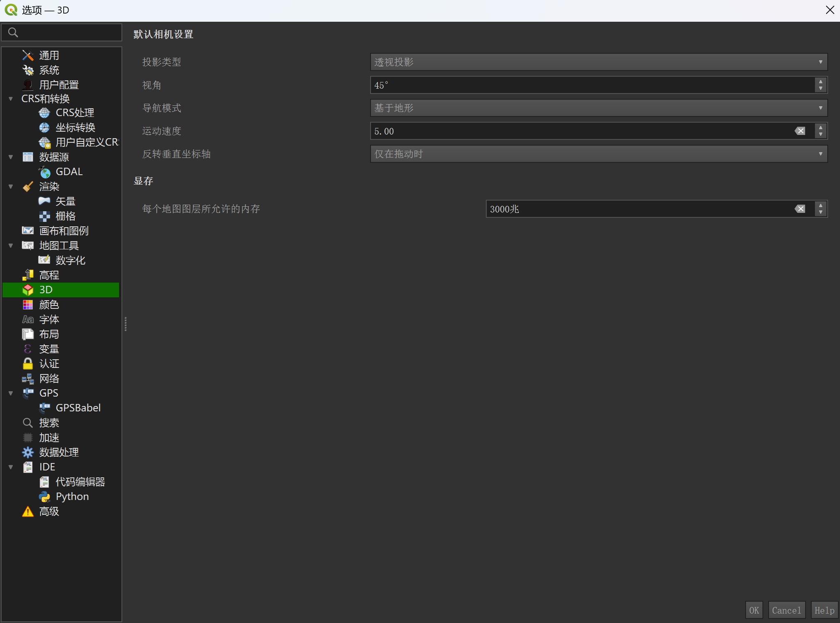Image resolution: width=840 pixels, height=623 pixels.
Task: Collapse the 数据源 tree group
Action: click(11, 157)
